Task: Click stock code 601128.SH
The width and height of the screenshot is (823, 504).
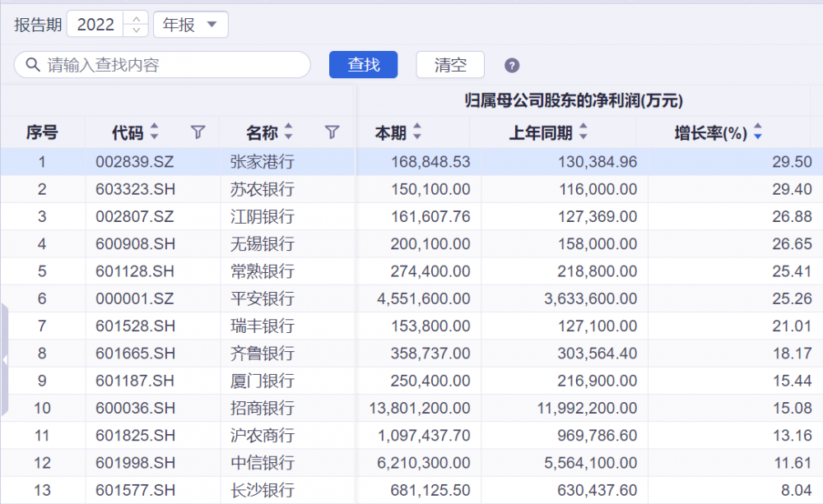Action: [135, 271]
